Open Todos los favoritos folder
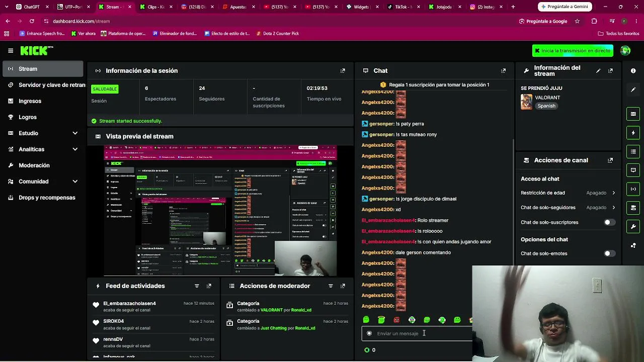This screenshot has width=644, height=362. pyautogui.click(x=618, y=34)
